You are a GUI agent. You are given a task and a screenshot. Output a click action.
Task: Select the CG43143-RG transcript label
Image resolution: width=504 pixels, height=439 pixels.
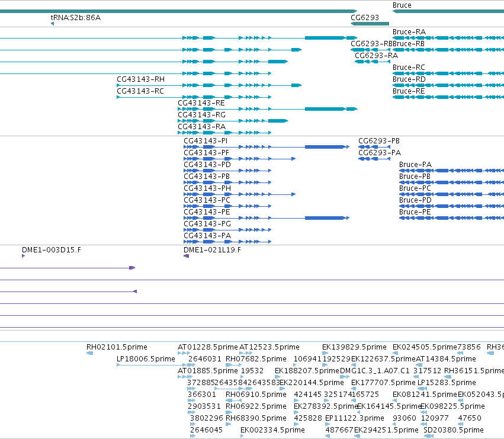click(201, 115)
